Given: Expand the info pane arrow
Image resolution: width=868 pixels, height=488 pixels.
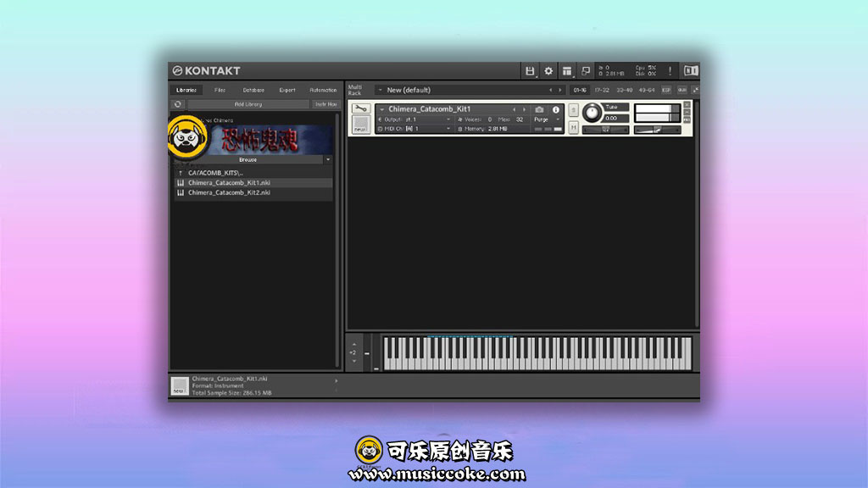Looking at the screenshot, I should tap(336, 380).
